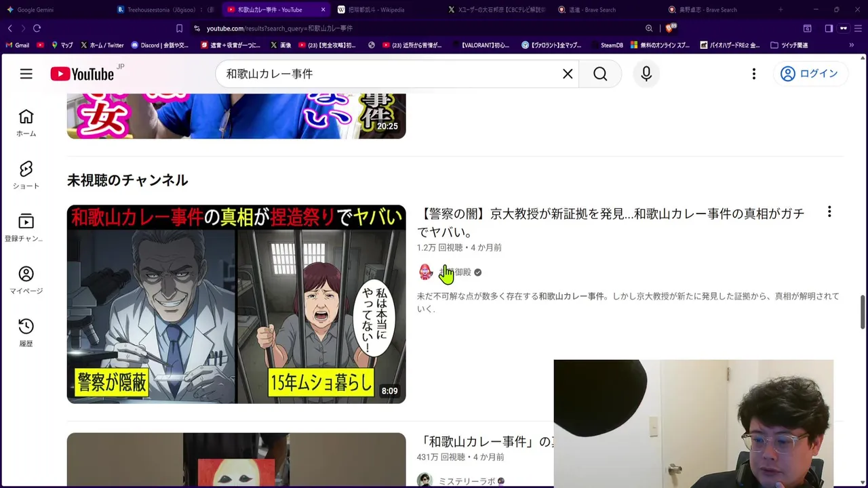The image size is (868, 488).
Task: Switch to the Xユーザーの大石邦彦 tab
Action: tap(496, 9)
